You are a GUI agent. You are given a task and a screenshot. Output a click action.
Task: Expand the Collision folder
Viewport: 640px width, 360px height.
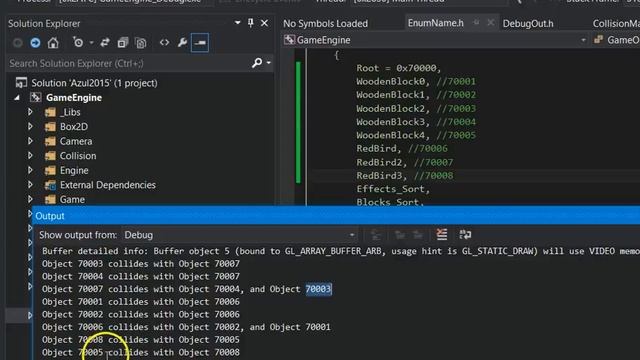point(30,156)
